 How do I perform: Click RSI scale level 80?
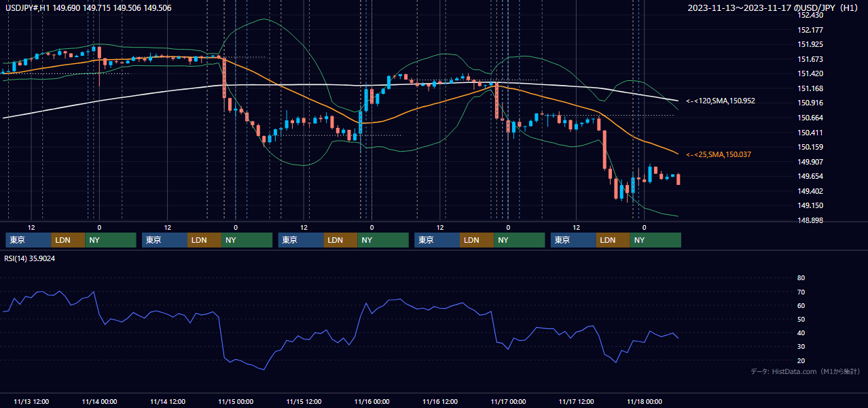pos(801,278)
